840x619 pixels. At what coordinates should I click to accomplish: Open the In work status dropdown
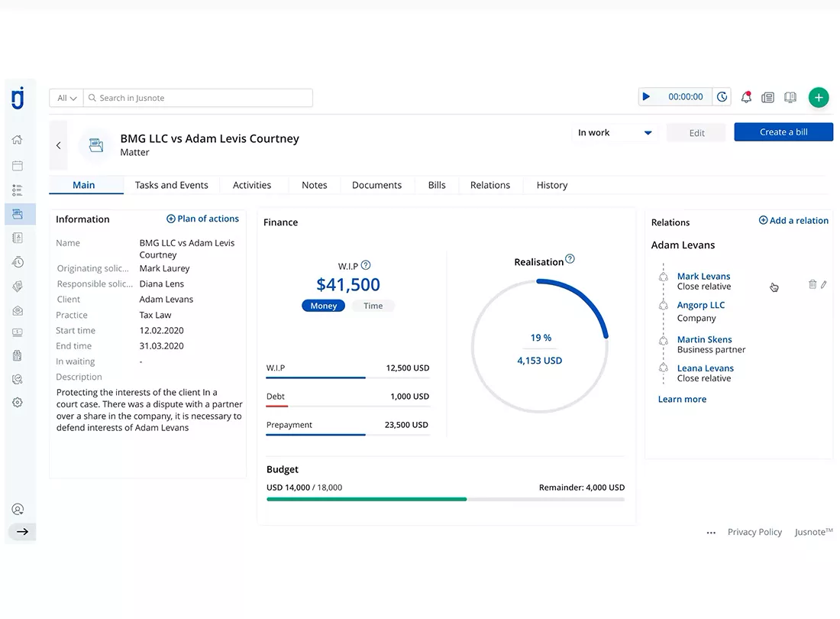(615, 132)
